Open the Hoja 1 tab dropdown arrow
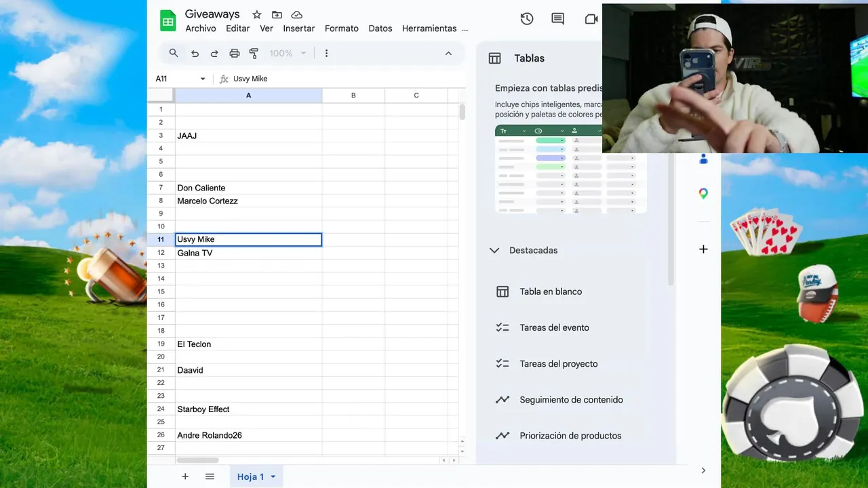The width and height of the screenshot is (868, 488). (273, 477)
